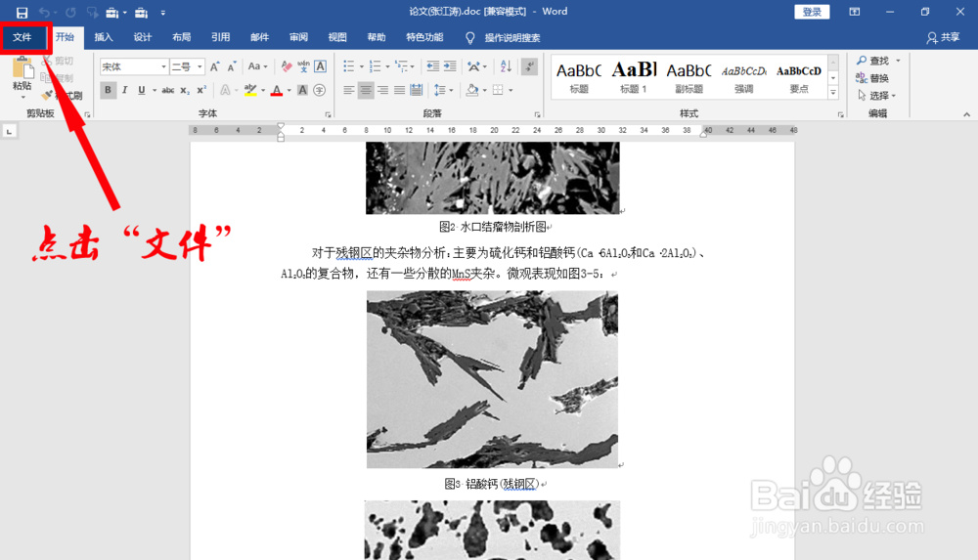Viewport: 978px width, 560px height.
Task: Click the Align right icon
Action: pos(382,91)
